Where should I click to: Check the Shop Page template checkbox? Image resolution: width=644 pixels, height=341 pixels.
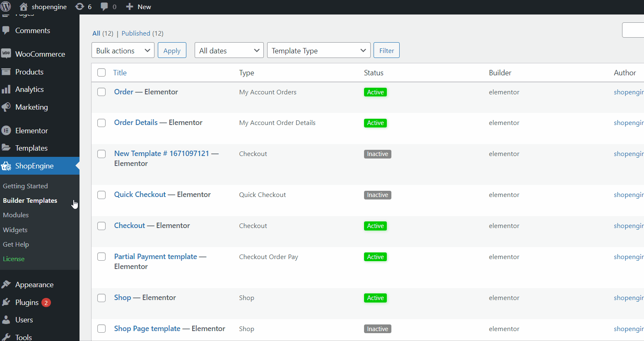point(101,329)
